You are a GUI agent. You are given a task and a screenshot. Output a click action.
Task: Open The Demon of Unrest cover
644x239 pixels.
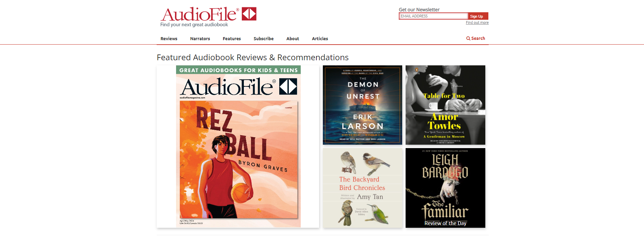(362, 105)
